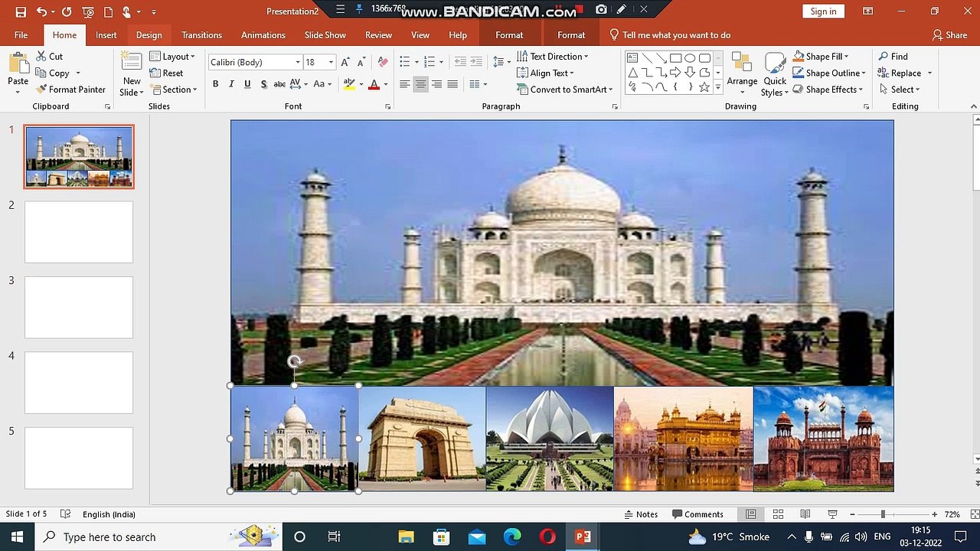The width and height of the screenshot is (980, 551).
Task: Switch to Reading View in the status bar
Action: pyautogui.click(x=805, y=514)
